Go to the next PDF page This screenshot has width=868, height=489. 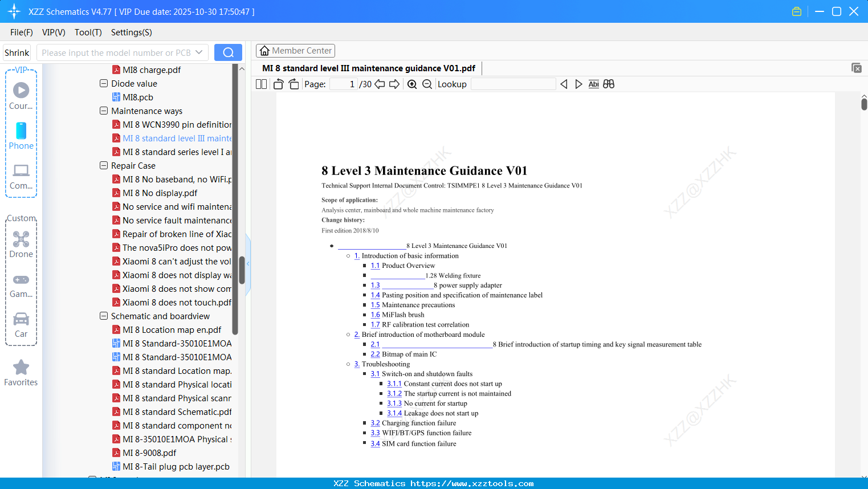point(394,84)
